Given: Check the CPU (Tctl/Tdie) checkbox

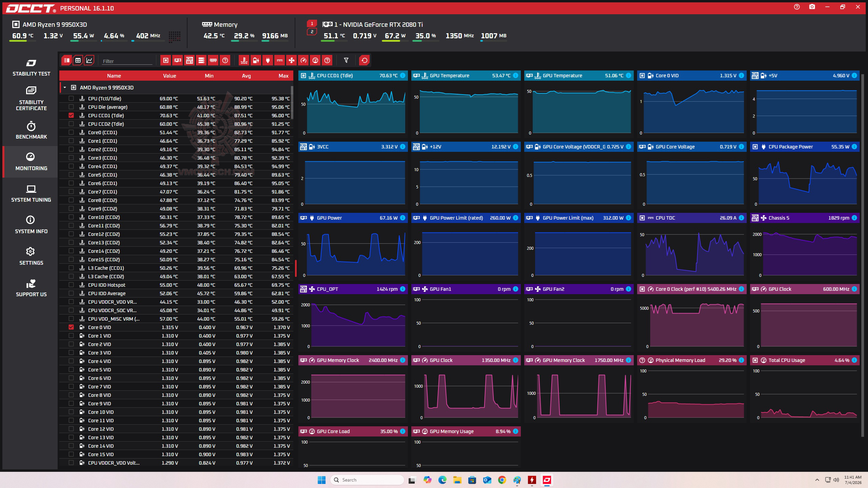Looking at the screenshot, I should tap(71, 98).
